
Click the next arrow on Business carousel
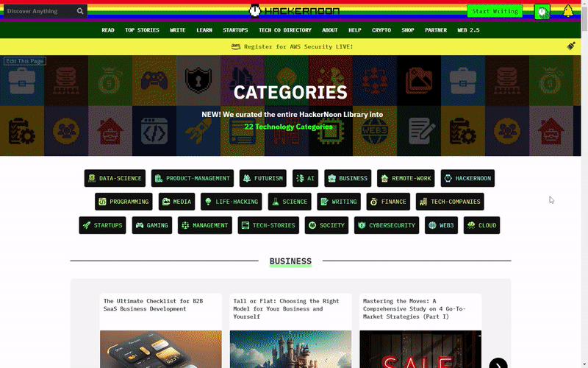(498, 364)
